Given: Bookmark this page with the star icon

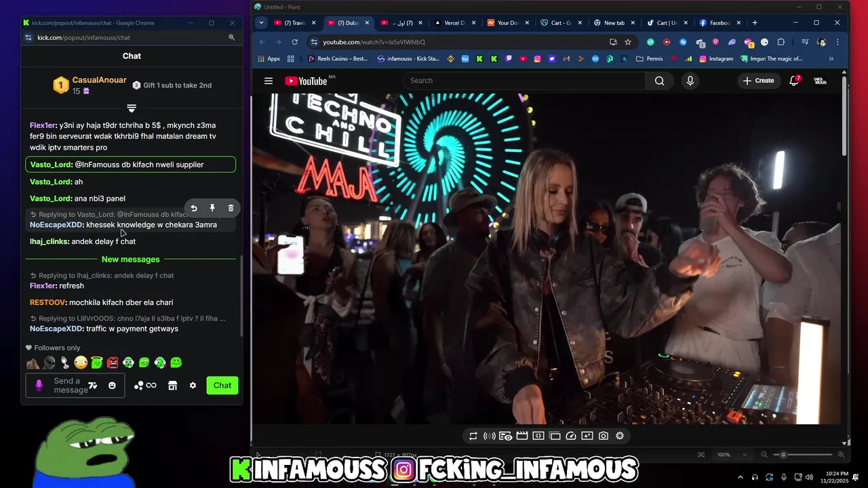Looking at the screenshot, I should pyautogui.click(x=628, y=42).
